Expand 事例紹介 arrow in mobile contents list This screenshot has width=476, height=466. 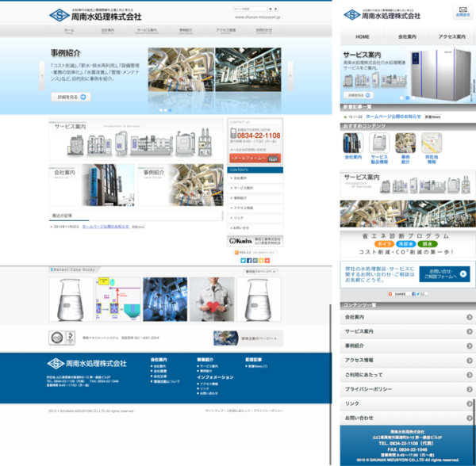[470, 346]
